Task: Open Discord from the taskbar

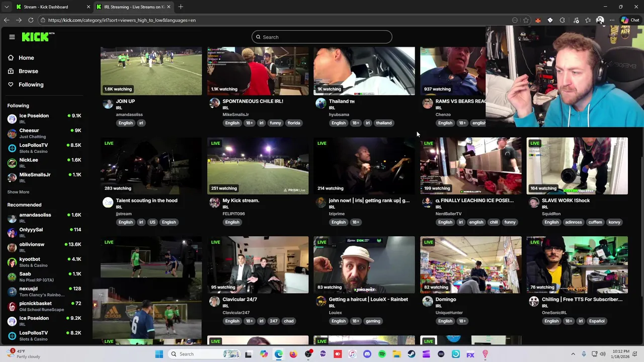Action: [367, 354]
